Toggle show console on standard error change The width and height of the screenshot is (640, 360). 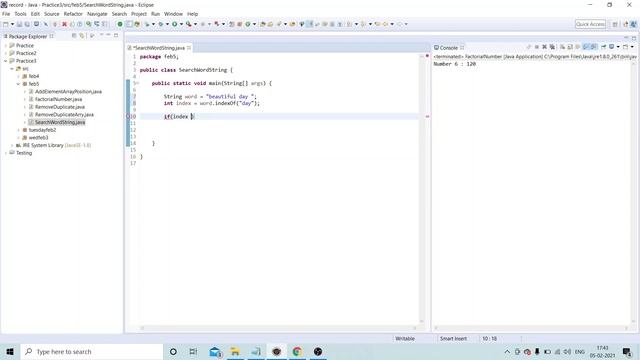pos(594,47)
